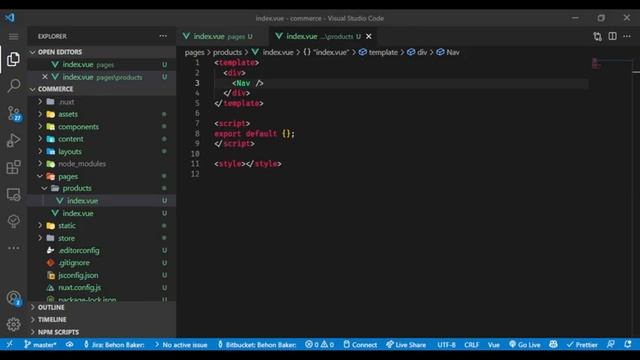This screenshot has height=360, width=640.
Task: Click the template breadcrumb segment
Action: point(378,52)
